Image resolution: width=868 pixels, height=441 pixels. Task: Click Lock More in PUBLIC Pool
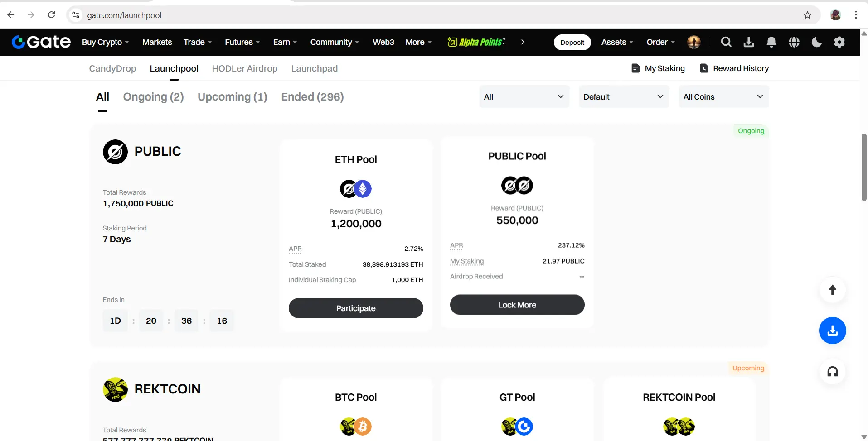pos(517,305)
